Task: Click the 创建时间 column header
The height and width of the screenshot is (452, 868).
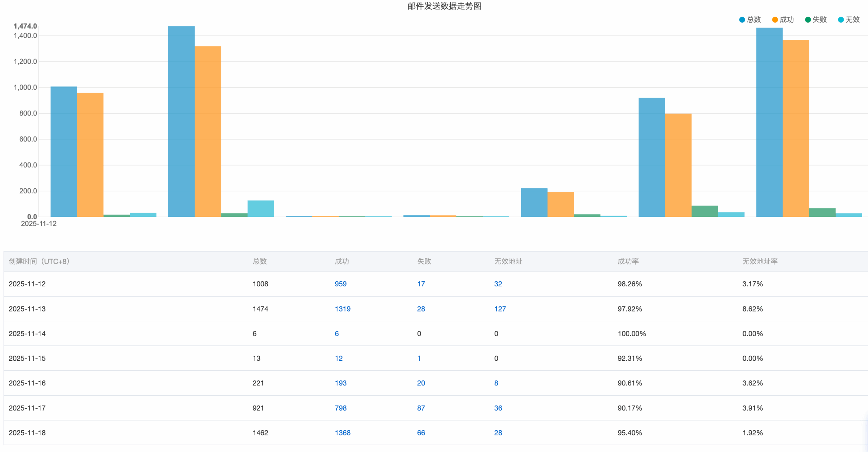Action: pos(39,261)
